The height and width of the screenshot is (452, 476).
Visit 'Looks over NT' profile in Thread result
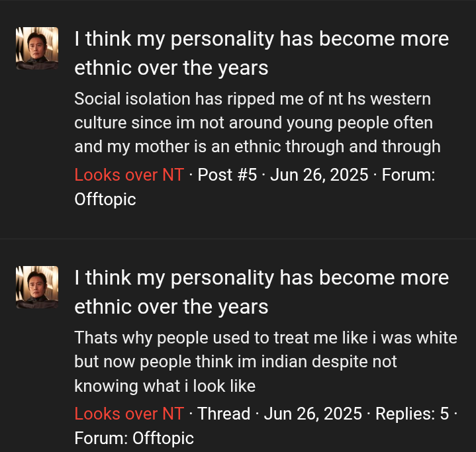(x=129, y=414)
